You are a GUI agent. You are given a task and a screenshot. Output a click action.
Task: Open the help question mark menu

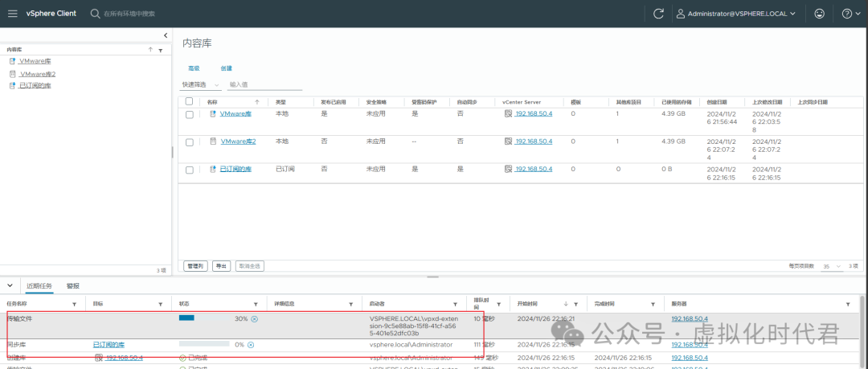coord(850,14)
